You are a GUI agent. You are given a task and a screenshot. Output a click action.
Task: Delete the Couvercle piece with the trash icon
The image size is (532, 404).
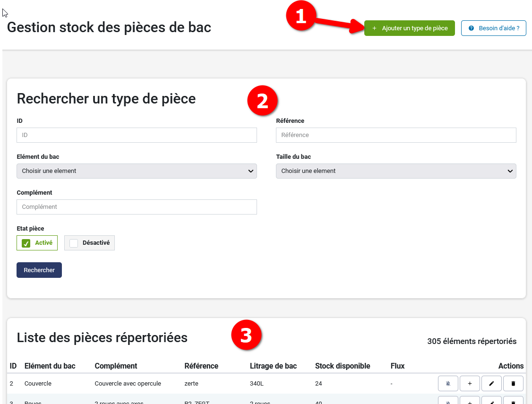pos(513,383)
